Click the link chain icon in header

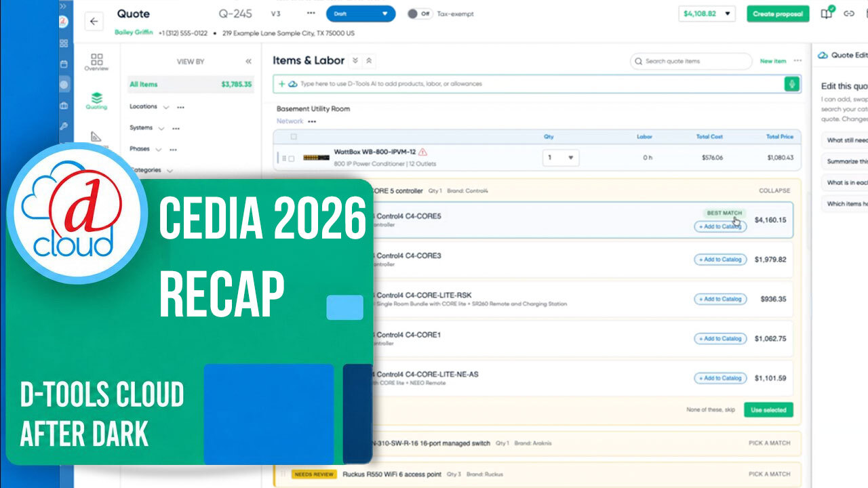click(x=849, y=14)
